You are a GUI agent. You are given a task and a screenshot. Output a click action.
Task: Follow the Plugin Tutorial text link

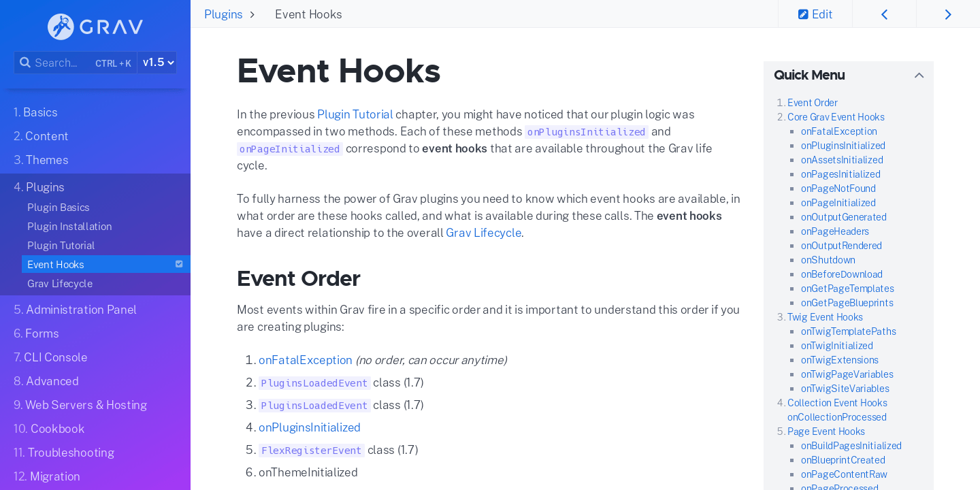click(355, 114)
